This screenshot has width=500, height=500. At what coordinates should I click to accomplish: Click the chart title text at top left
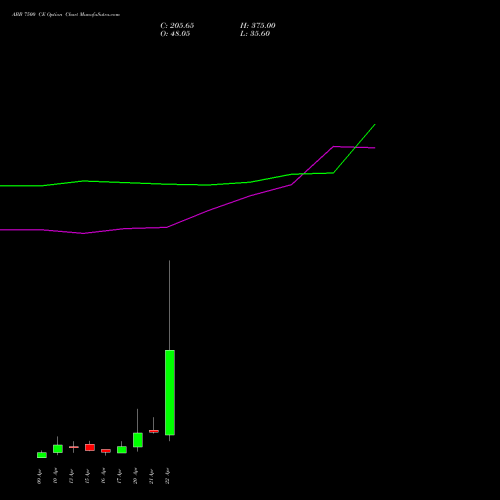(x=66, y=15)
